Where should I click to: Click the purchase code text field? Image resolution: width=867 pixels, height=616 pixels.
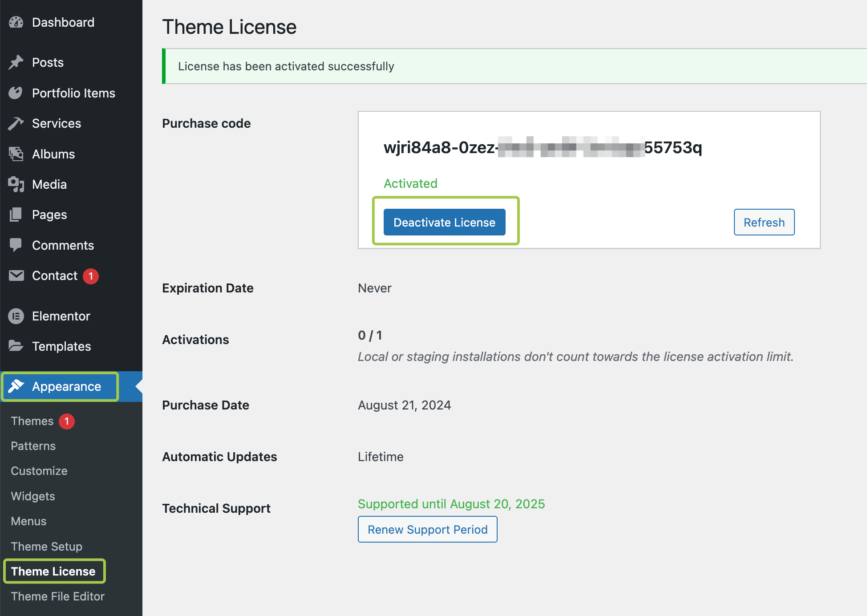[543, 147]
